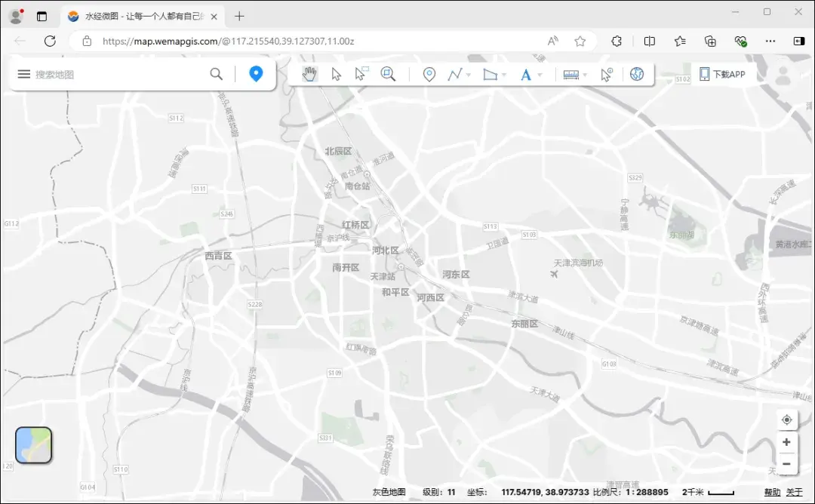This screenshot has width=815, height=504.
Task: Click the search magnifier icon
Action: point(217,74)
